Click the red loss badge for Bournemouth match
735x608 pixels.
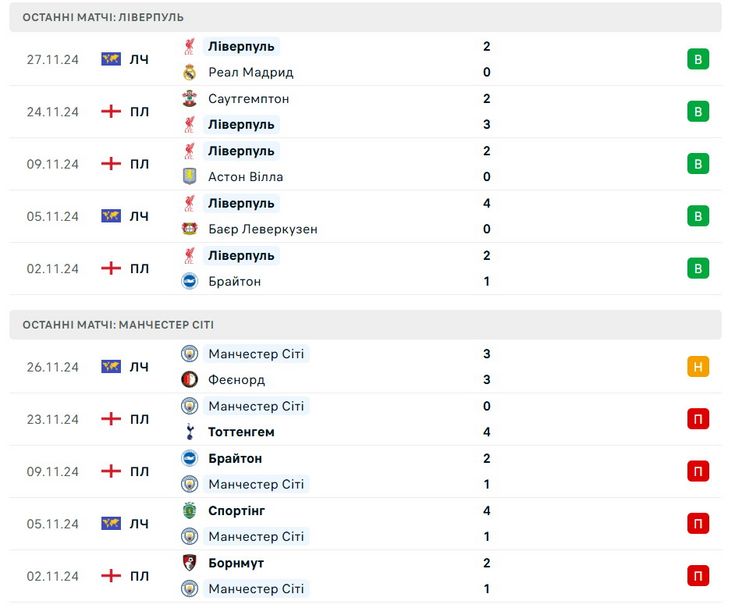click(x=698, y=576)
